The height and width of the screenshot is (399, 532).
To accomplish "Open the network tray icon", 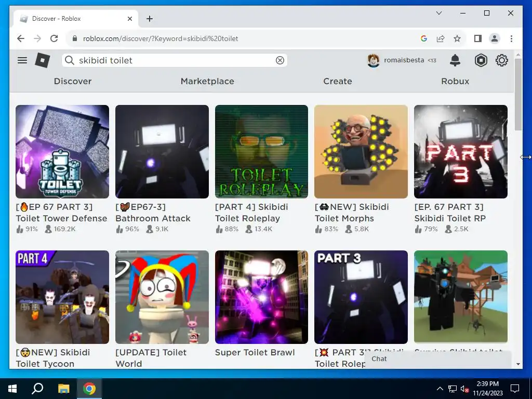I will (453, 389).
